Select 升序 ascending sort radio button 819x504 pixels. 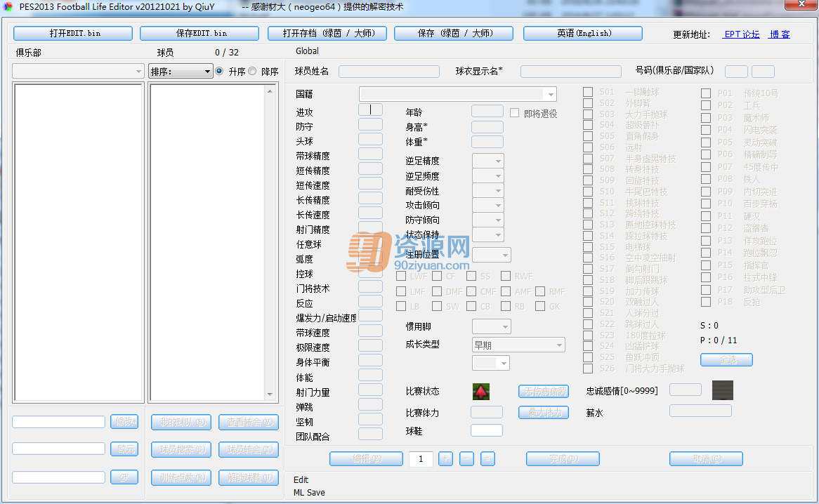tap(219, 71)
